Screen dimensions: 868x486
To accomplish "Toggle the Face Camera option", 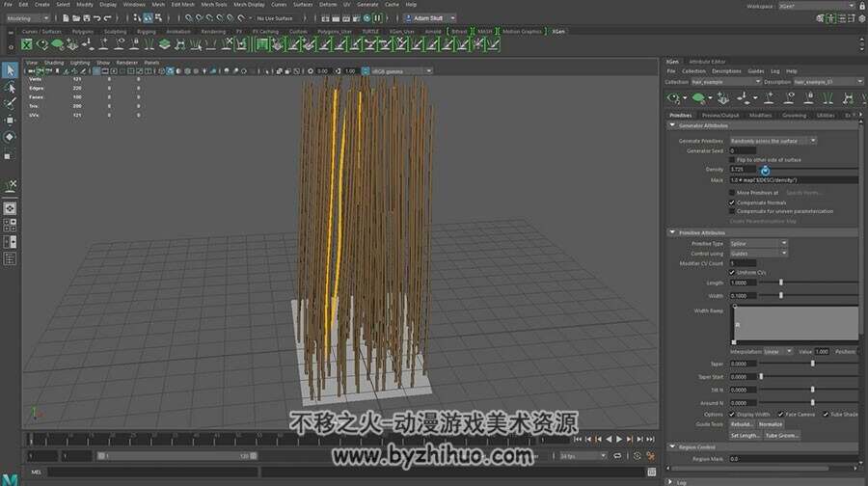I will [x=780, y=414].
